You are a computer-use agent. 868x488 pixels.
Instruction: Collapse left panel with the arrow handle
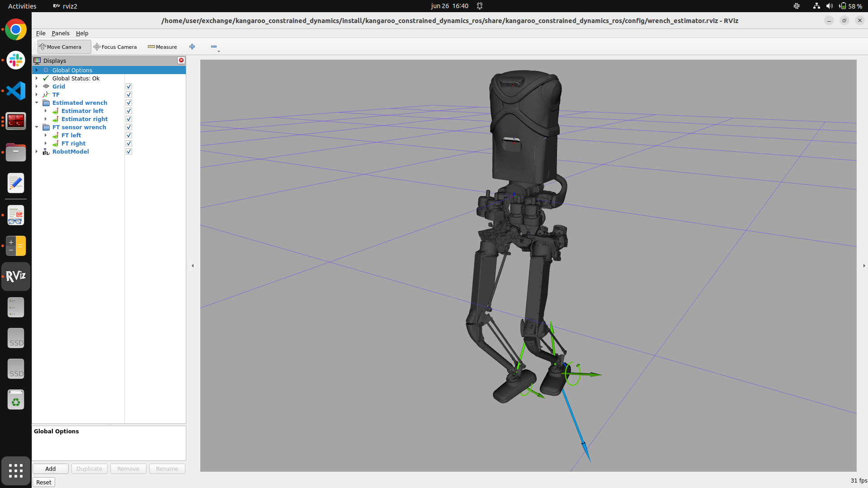coord(193,266)
